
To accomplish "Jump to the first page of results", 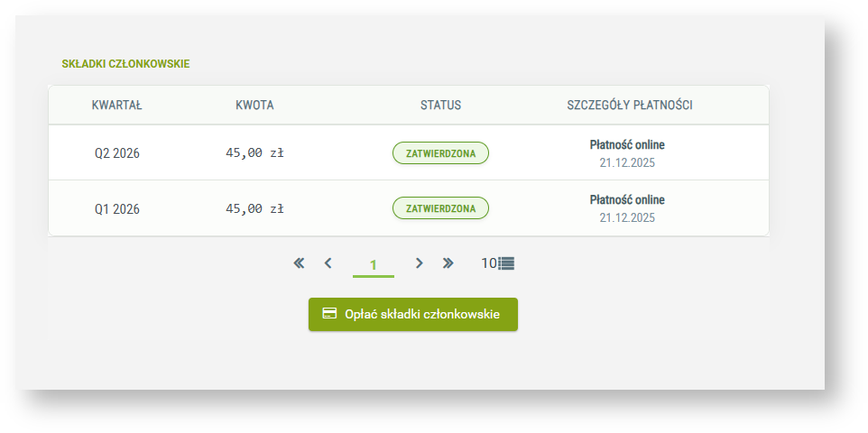I will [x=299, y=263].
